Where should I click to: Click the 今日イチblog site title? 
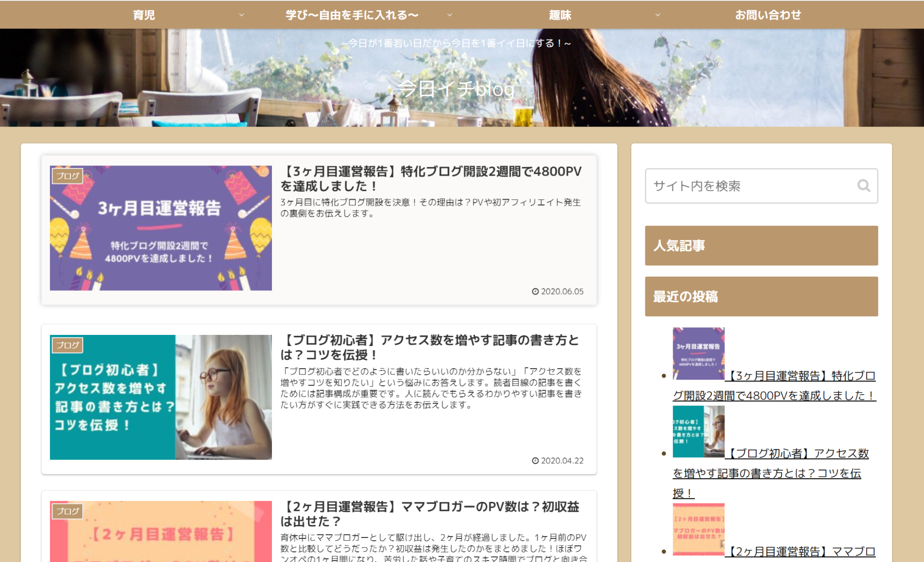point(456,89)
